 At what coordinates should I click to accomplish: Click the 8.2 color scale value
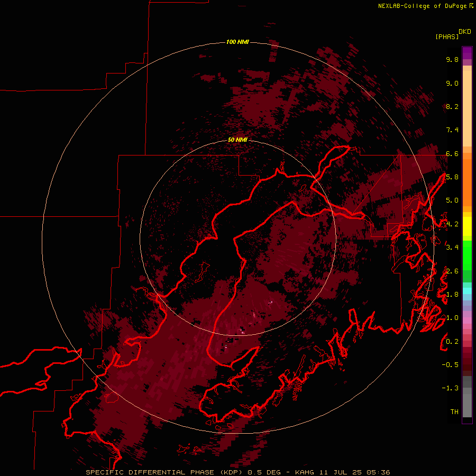(x=452, y=106)
